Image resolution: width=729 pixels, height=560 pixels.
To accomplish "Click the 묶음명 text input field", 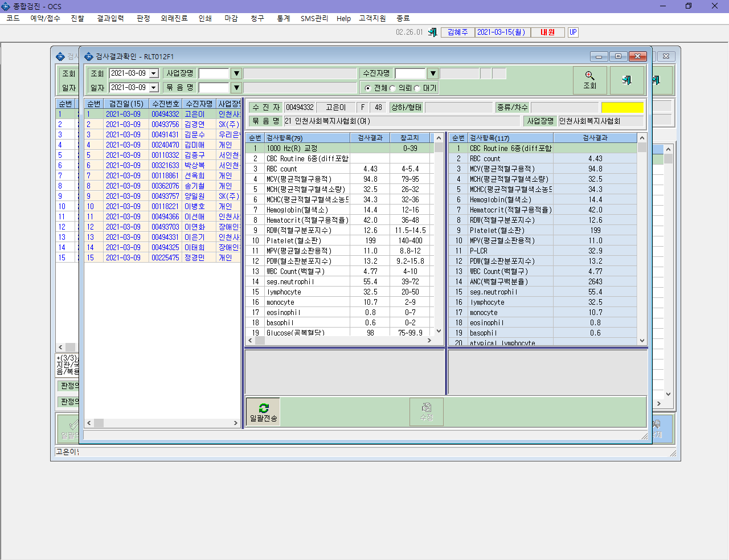I will click(x=214, y=88).
